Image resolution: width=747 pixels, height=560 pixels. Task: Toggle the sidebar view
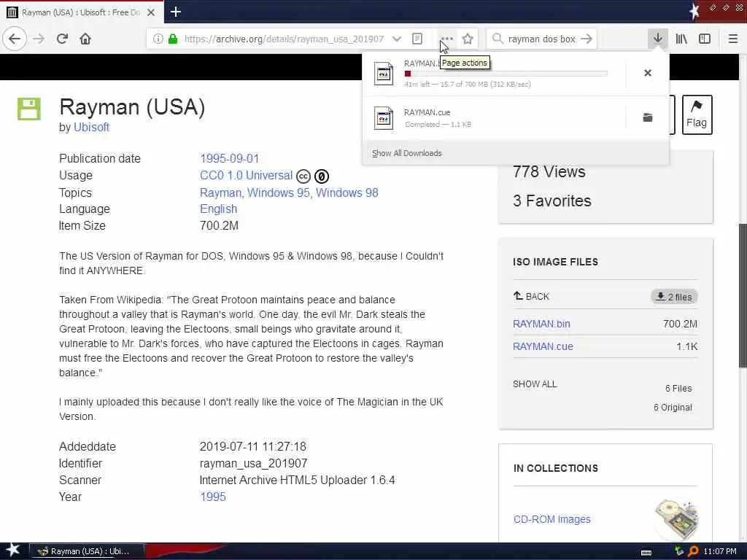(x=705, y=39)
